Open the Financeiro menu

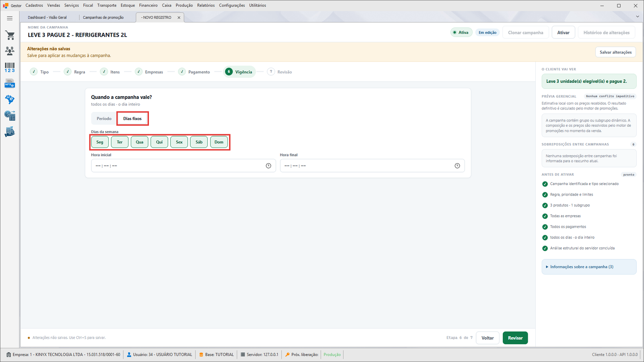149,6
